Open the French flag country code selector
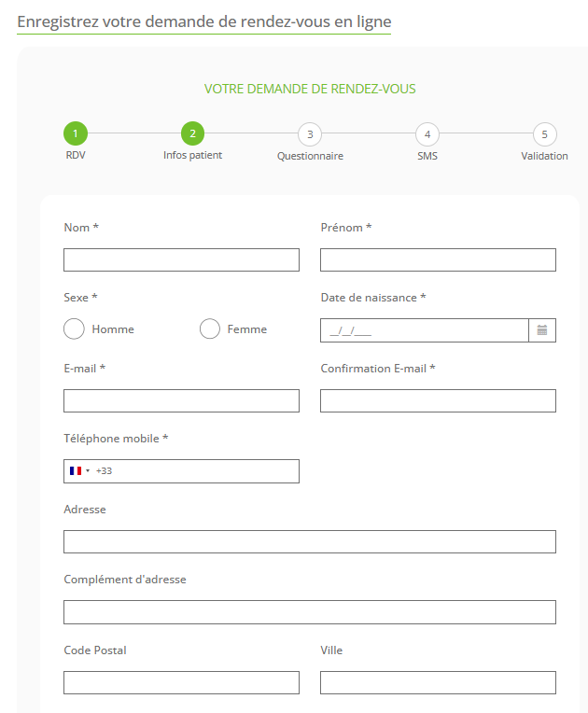This screenshot has width=588, height=713. pyautogui.click(x=79, y=471)
